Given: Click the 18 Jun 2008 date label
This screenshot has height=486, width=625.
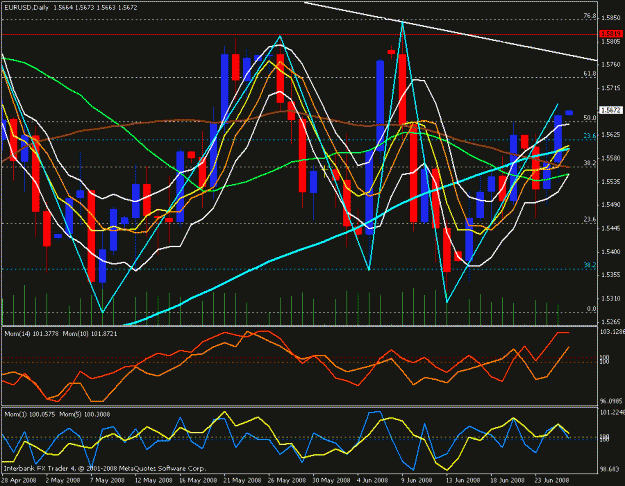Looking at the screenshot, I should (507, 480).
